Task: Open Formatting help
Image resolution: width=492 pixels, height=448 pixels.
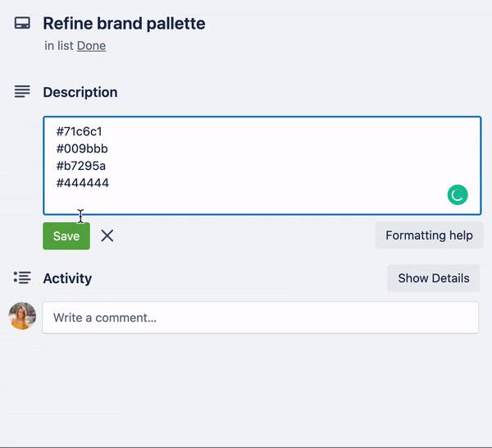Action: 429,235
